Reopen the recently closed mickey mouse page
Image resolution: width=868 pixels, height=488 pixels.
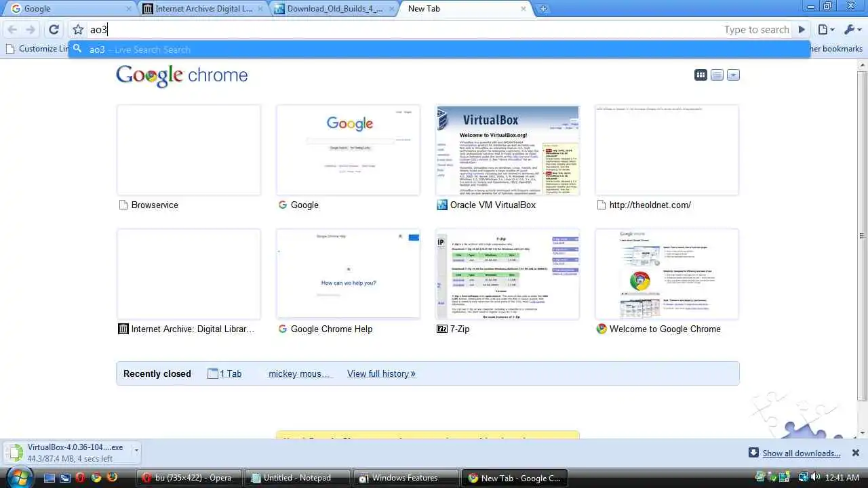299,373
